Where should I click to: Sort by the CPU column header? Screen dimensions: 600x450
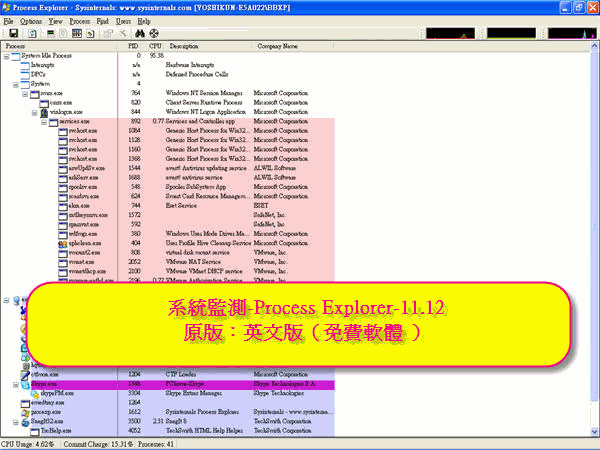[154, 46]
